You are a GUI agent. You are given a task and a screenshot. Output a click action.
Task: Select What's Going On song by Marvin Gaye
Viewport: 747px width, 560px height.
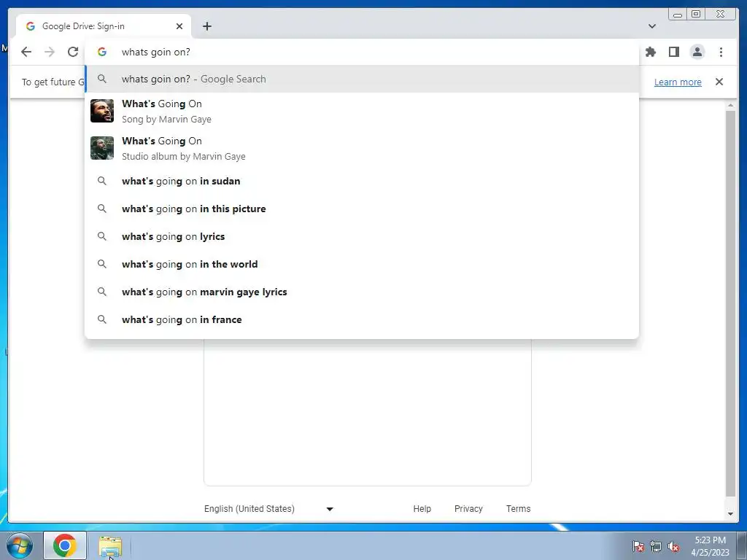[362, 111]
